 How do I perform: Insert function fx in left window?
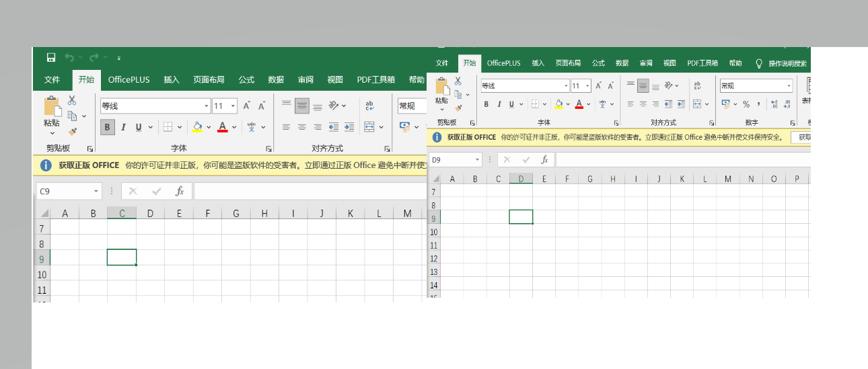coord(180,192)
